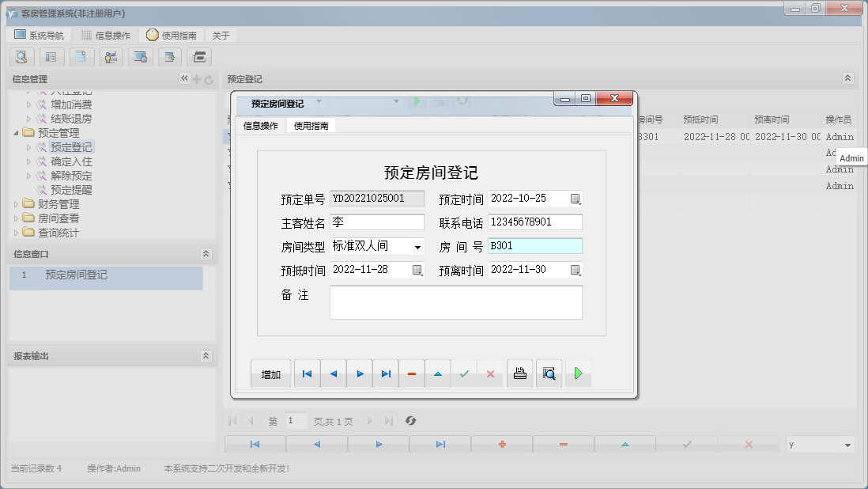This screenshot has width=868, height=489.
Task: Click the blue document icon in toolbar
Action: pos(81,57)
